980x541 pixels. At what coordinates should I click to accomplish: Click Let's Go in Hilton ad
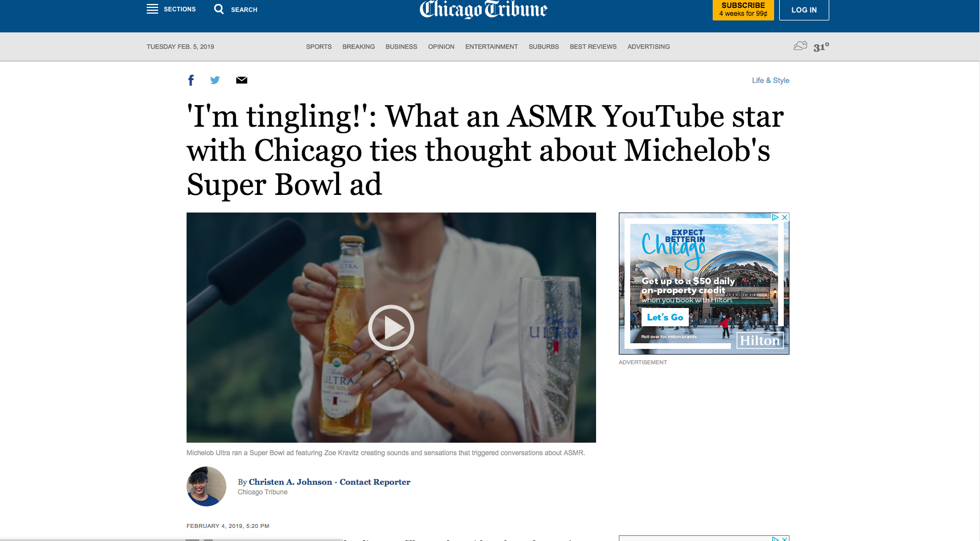(x=665, y=317)
